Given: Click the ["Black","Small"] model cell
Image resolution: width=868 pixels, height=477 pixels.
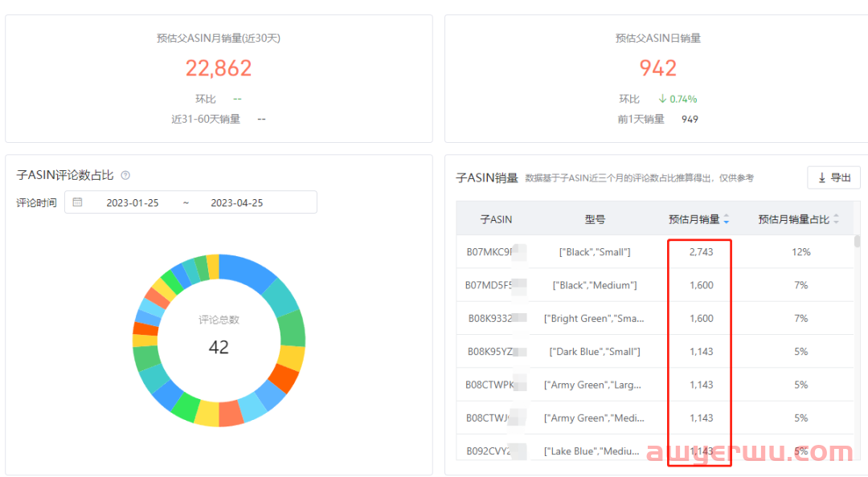Looking at the screenshot, I should [x=595, y=252].
